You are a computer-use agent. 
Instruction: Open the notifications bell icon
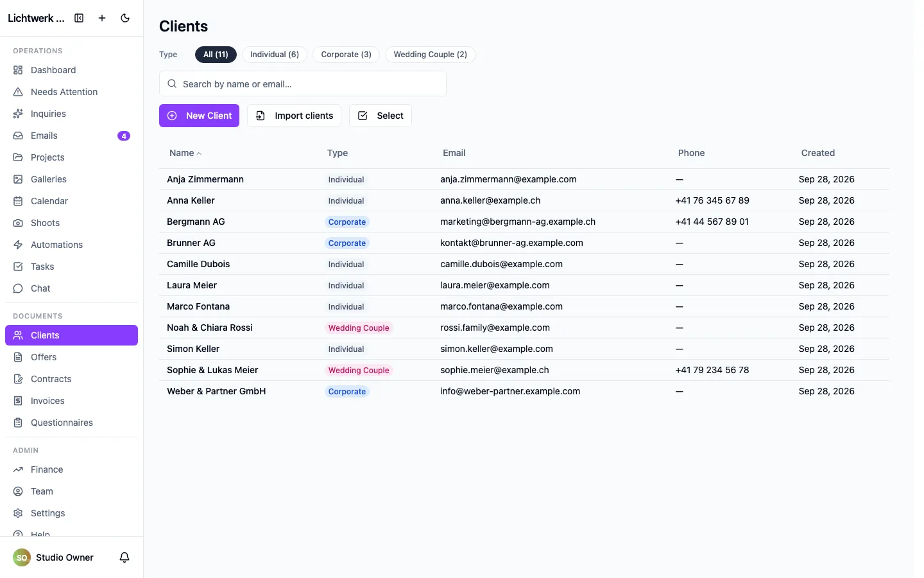coord(124,557)
